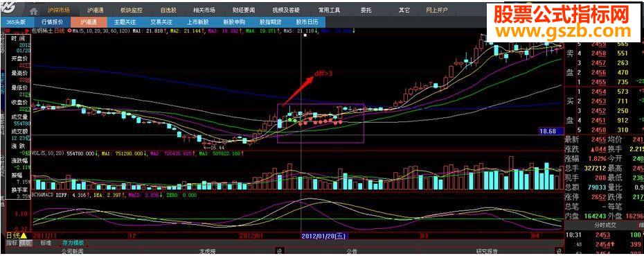Click the VOL(5,10,20) indicator label
644x256 pixels.
[48, 153]
